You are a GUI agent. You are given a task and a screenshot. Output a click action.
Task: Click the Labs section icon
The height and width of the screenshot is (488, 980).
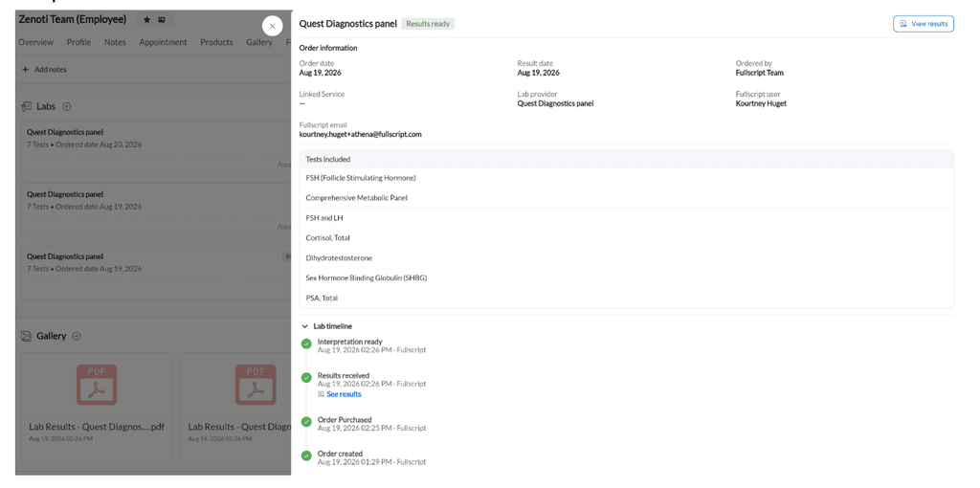26,106
